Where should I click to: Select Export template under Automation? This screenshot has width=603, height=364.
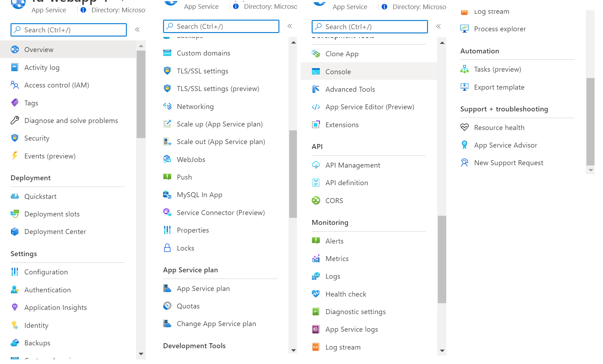tap(499, 87)
